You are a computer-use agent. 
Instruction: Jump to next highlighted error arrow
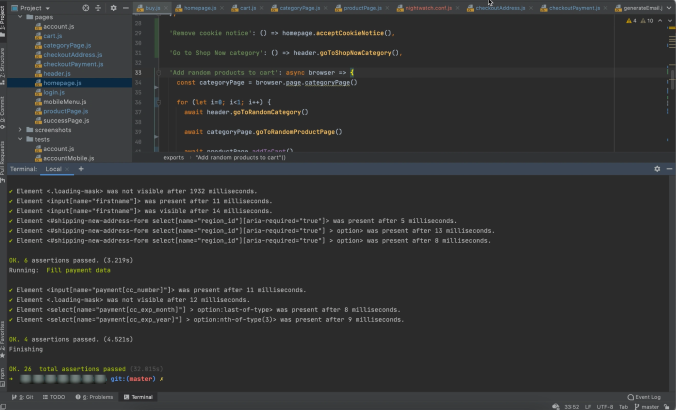[x=670, y=21]
